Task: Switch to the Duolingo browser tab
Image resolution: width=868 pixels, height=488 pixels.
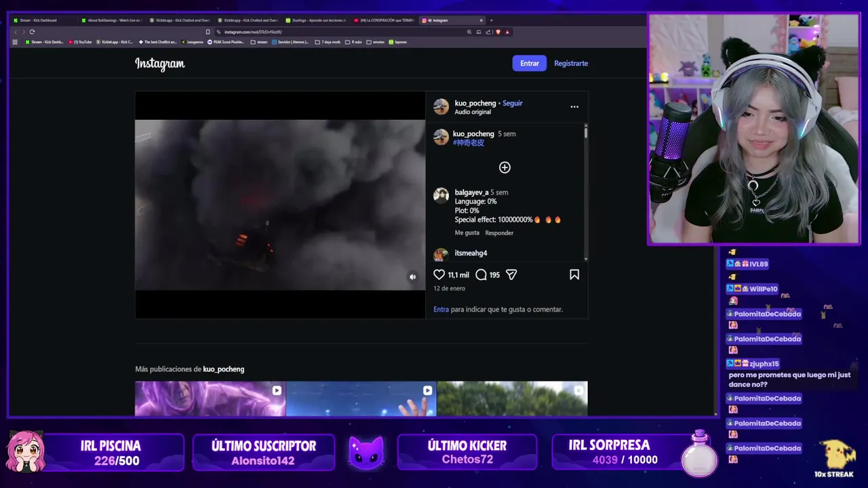Action: [315, 20]
